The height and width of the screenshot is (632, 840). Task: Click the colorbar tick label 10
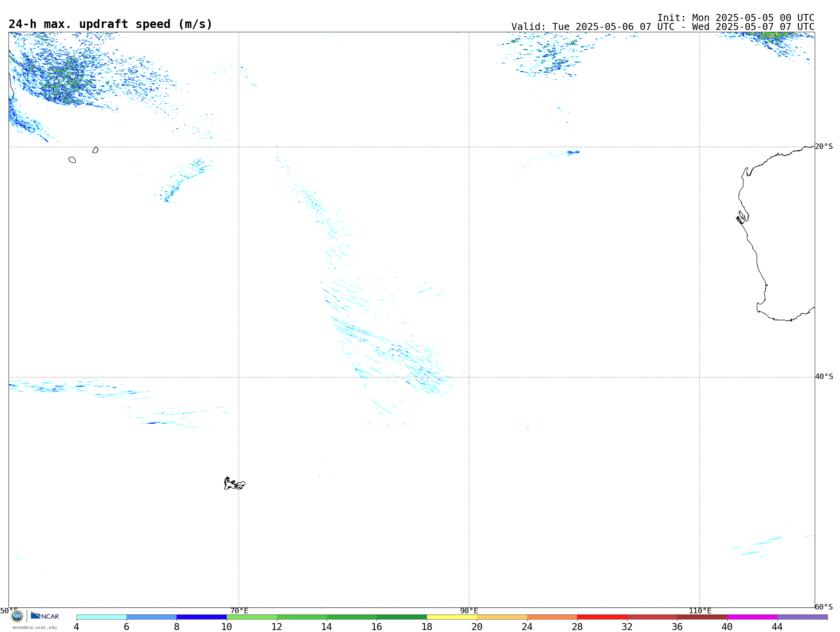point(227,627)
